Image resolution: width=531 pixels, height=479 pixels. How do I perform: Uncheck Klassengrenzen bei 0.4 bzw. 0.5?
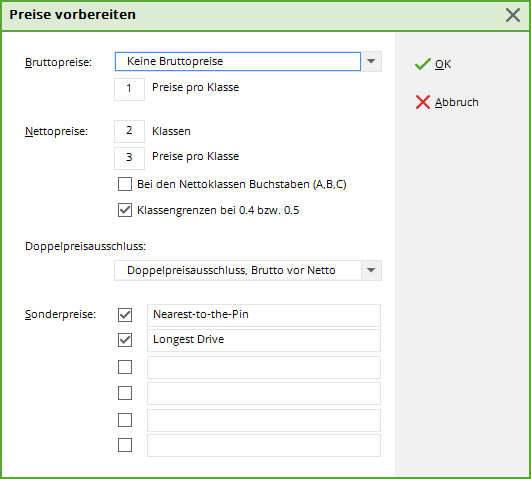[x=125, y=210]
